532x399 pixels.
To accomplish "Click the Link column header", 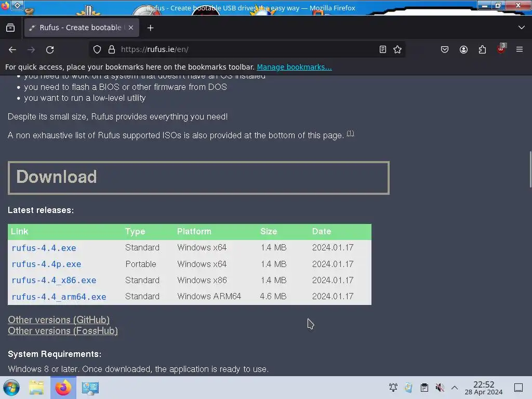I will pos(19,231).
